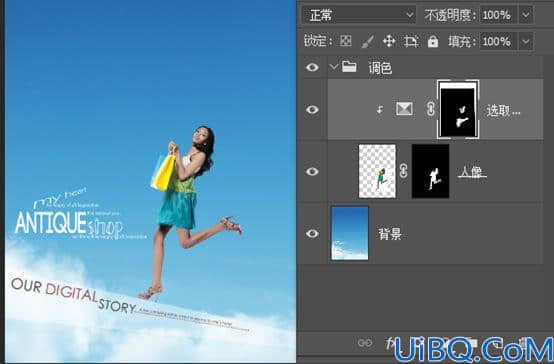Image resolution: width=554 pixels, height=364 pixels.
Task: Toggle prevent artboard auto-nesting lock icon
Action: (x=411, y=42)
